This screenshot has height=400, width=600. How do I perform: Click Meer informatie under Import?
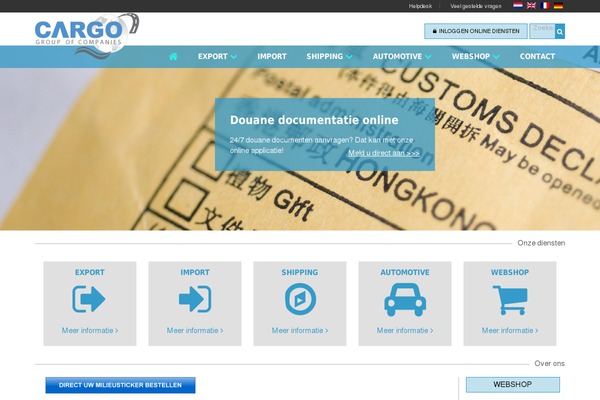(x=195, y=330)
